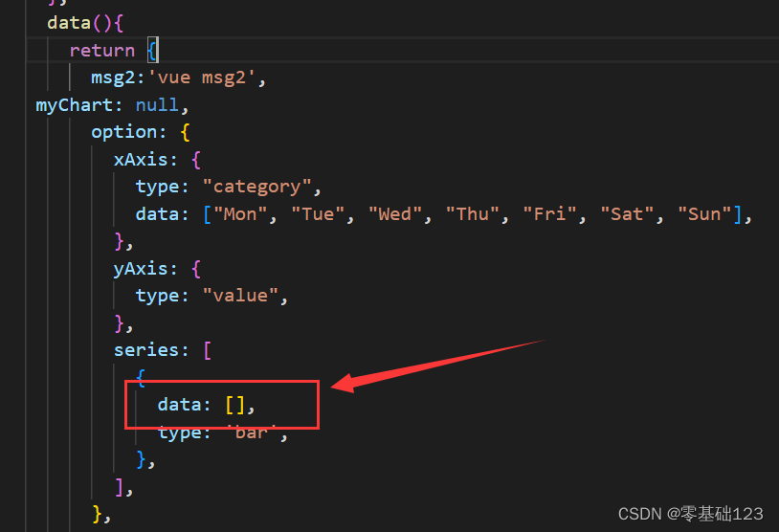Click the "Thu" array entry
The width and height of the screenshot is (779, 532).
pyautogui.click(x=473, y=214)
